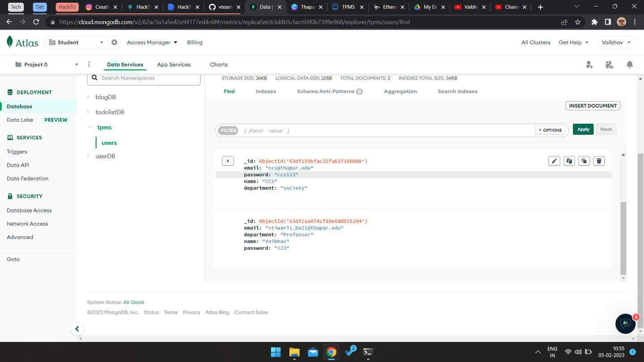Edit the CCS document with pencil icon
The height and width of the screenshot is (362, 644).
pos(554,161)
